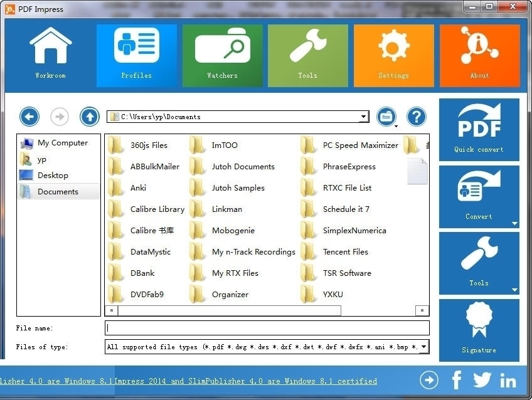Select Documents in the places list
The width and height of the screenshot is (532, 400).
[58, 191]
